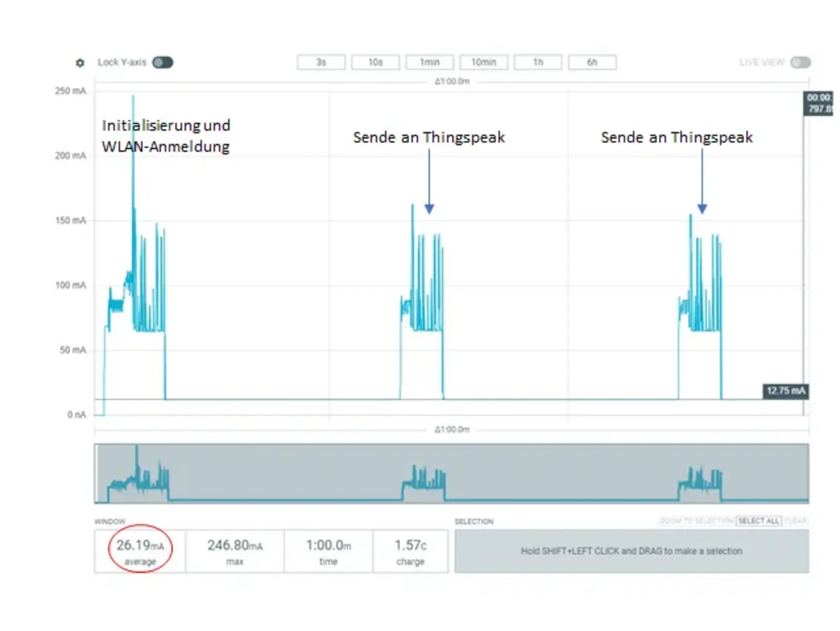Choose the 1min time window
Viewport: 840px width, 631px height.
point(429,63)
